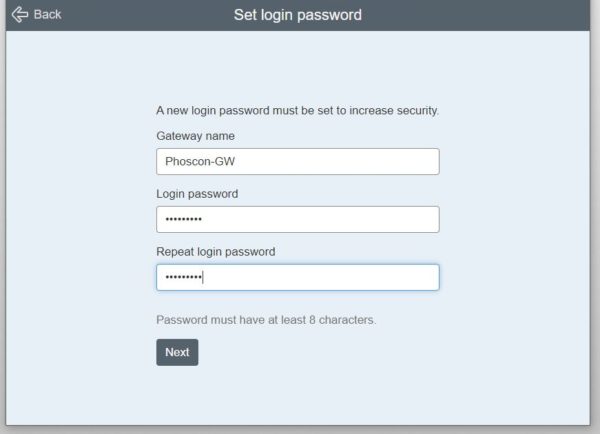600x434 pixels.
Task: Focus the Login password input field
Action: 298,219
